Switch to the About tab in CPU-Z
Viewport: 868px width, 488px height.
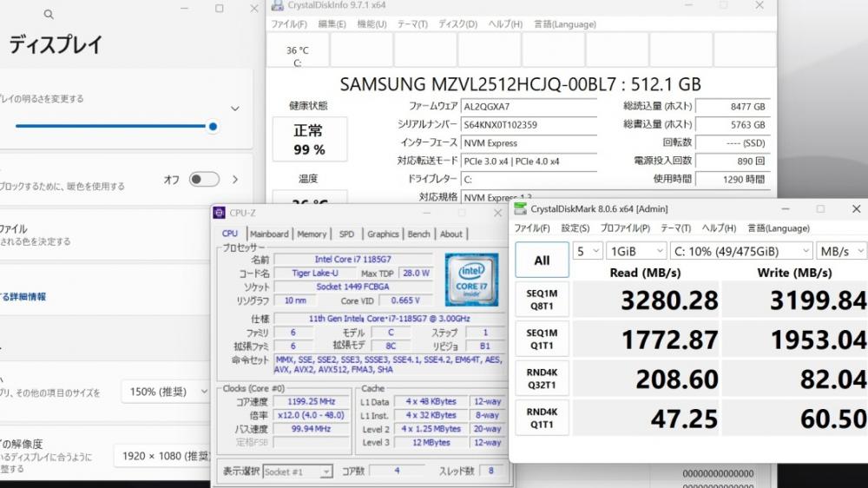[x=451, y=234]
